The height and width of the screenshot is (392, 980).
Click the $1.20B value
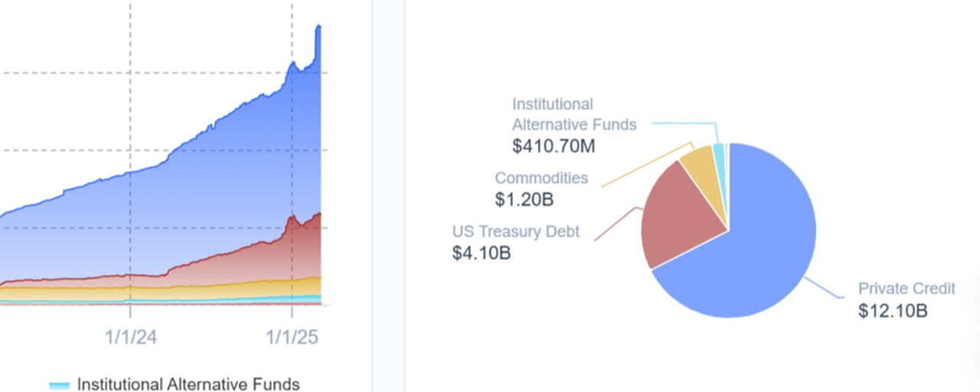[x=524, y=200]
